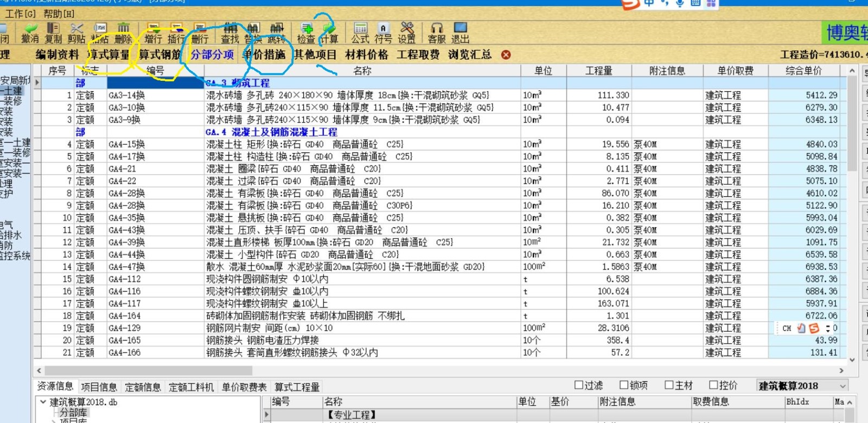Open the 定额信息 bottom tab
Screen dimensions: 868x423
coord(143,387)
